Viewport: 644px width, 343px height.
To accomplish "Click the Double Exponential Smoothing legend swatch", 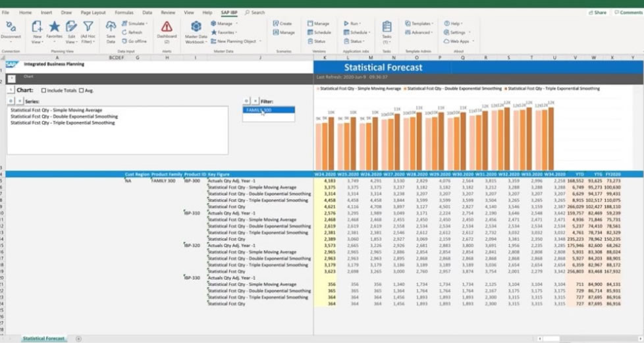I will (x=405, y=89).
